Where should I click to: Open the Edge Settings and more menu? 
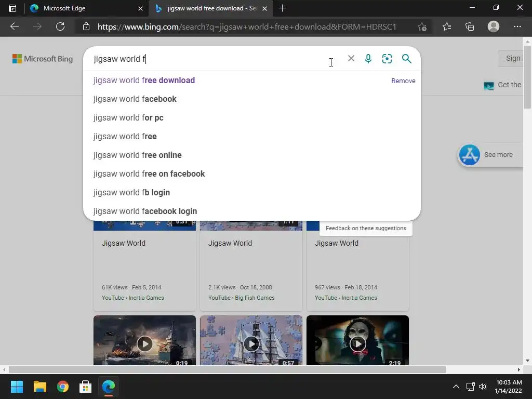point(517,26)
